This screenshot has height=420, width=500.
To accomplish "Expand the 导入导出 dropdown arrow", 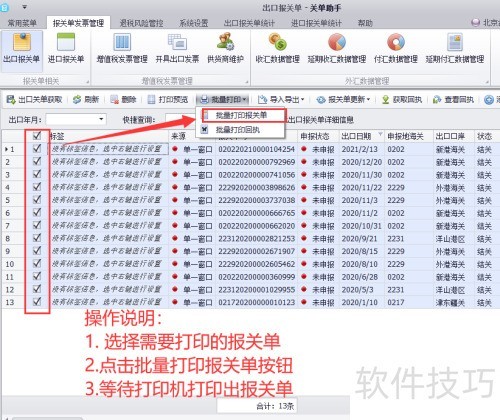I will pos(303,99).
